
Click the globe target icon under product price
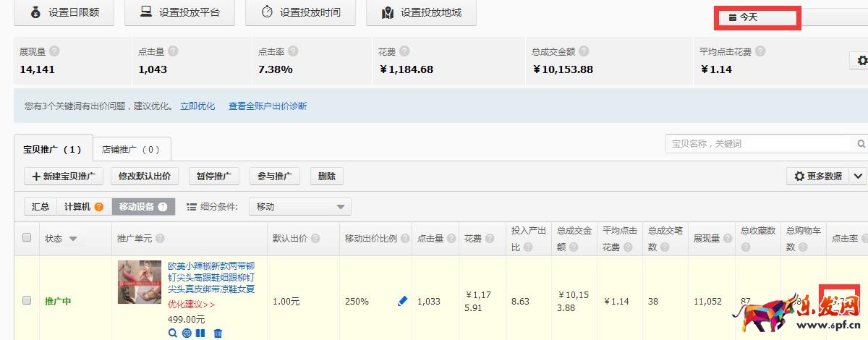[x=187, y=333]
